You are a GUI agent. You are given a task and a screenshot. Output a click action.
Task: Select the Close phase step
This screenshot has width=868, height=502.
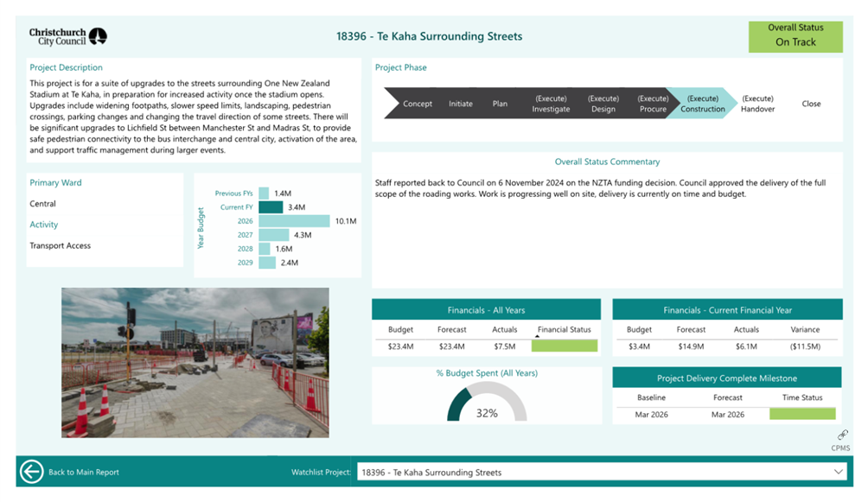pyautogui.click(x=811, y=104)
